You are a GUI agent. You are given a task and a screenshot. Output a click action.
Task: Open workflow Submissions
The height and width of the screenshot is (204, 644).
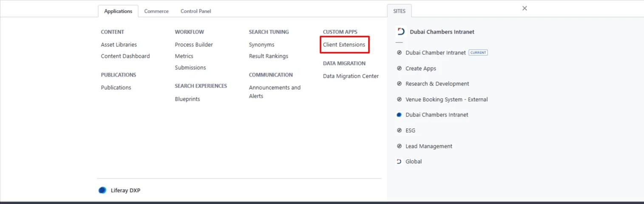click(x=190, y=68)
